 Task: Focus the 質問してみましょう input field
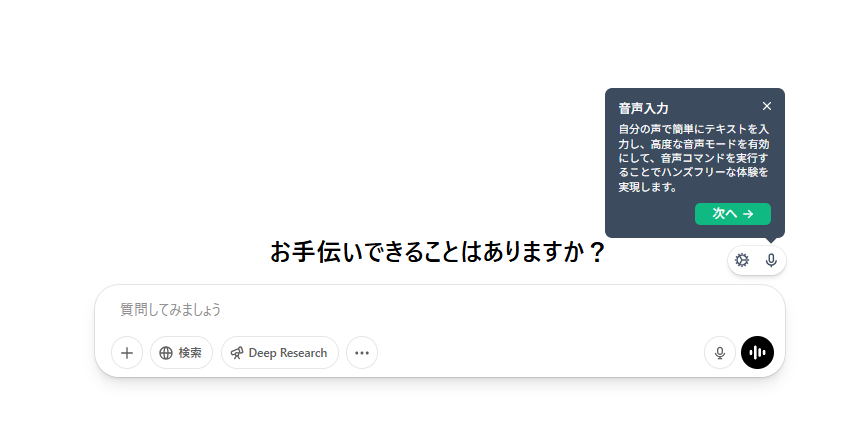(440, 310)
